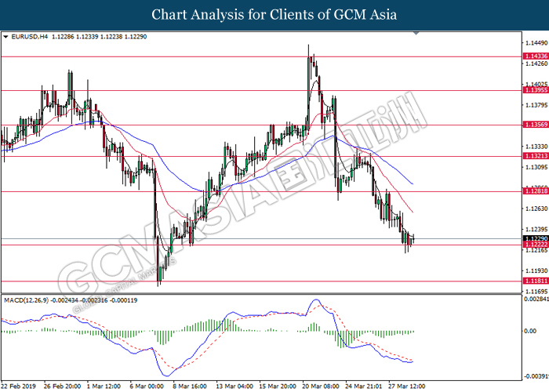
Task: Click the 1.13213 price level tag
Action: pyautogui.click(x=536, y=156)
